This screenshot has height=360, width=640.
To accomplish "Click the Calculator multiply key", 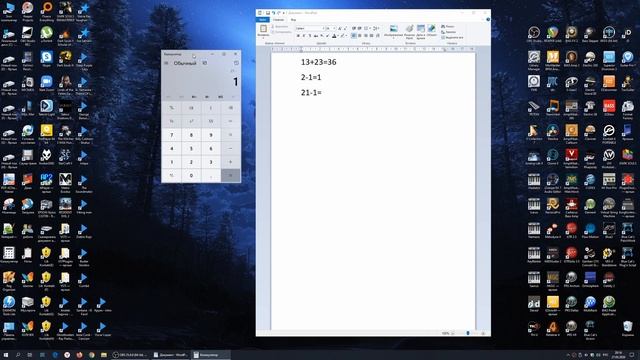I will click(231, 135).
